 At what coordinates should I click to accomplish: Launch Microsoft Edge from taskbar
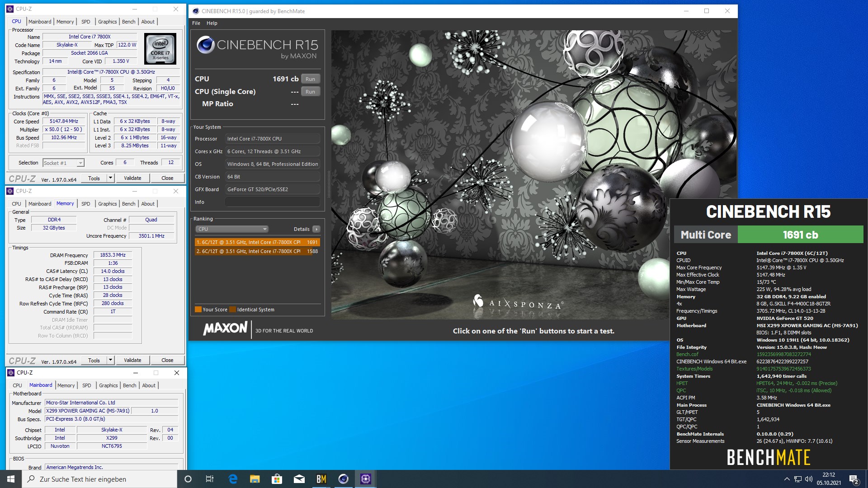[x=233, y=479]
